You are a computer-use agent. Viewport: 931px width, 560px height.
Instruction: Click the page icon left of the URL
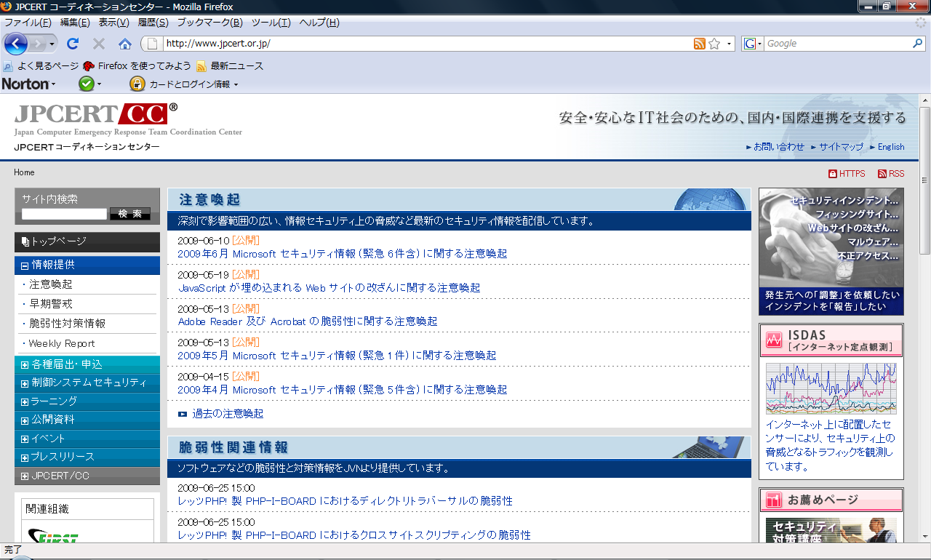[x=153, y=44]
